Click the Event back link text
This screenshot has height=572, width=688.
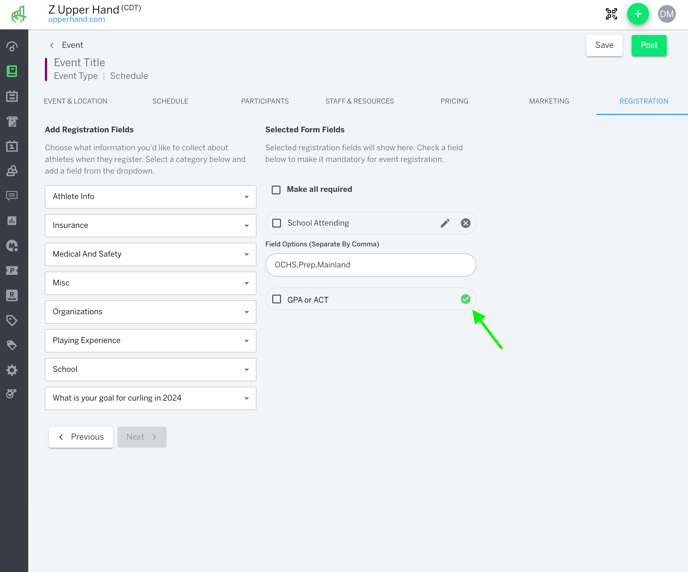[x=72, y=45]
